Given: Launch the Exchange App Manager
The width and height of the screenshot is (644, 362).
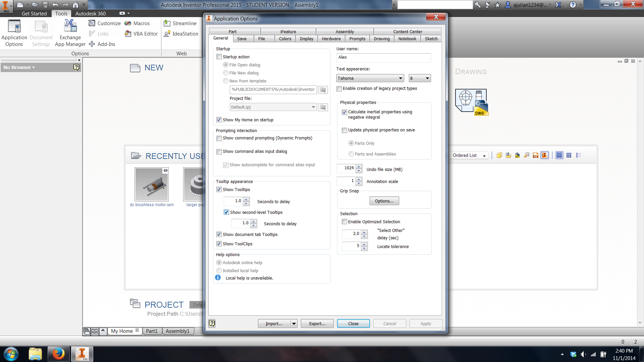Looking at the screenshot, I should [x=70, y=33].
